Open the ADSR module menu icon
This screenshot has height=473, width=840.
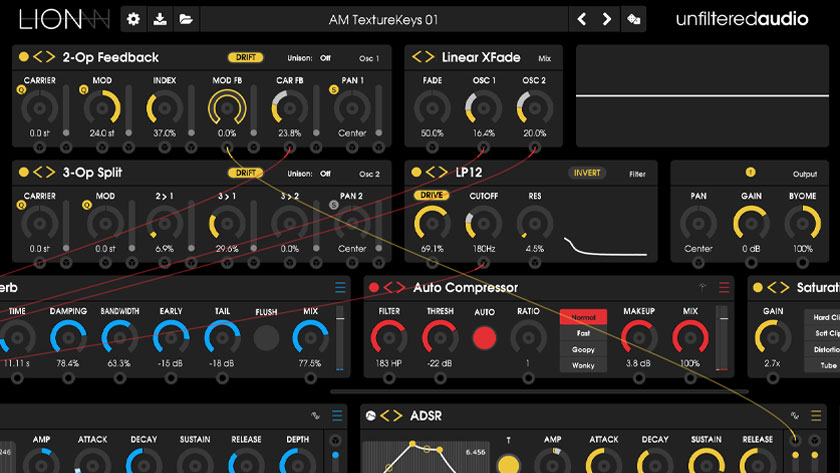click(x=817, y=416)
